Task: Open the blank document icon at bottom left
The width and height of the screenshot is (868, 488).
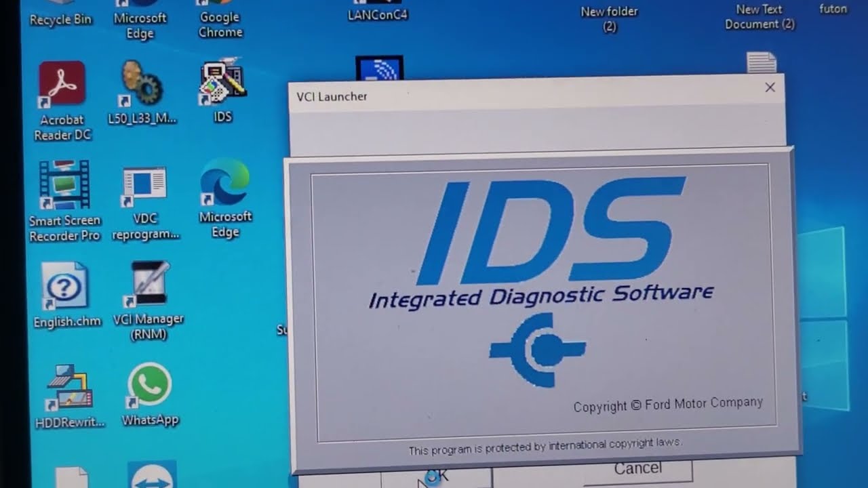Action: (72, 477)
